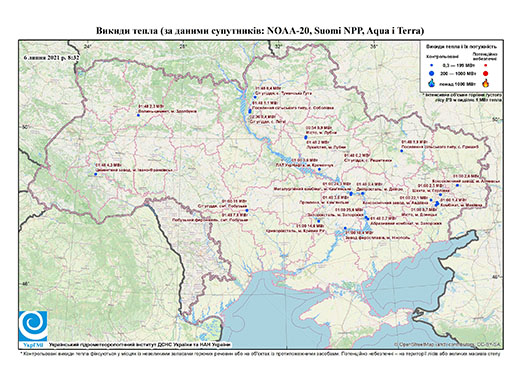Click the small red dot in legend
The image size is (520, 368).
[x=485, y=66]
